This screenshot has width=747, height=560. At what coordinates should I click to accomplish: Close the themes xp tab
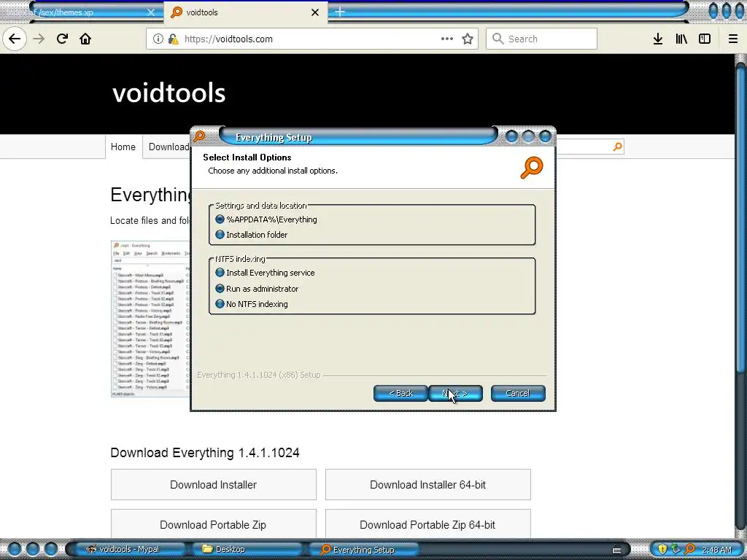[x=150, y=12]
